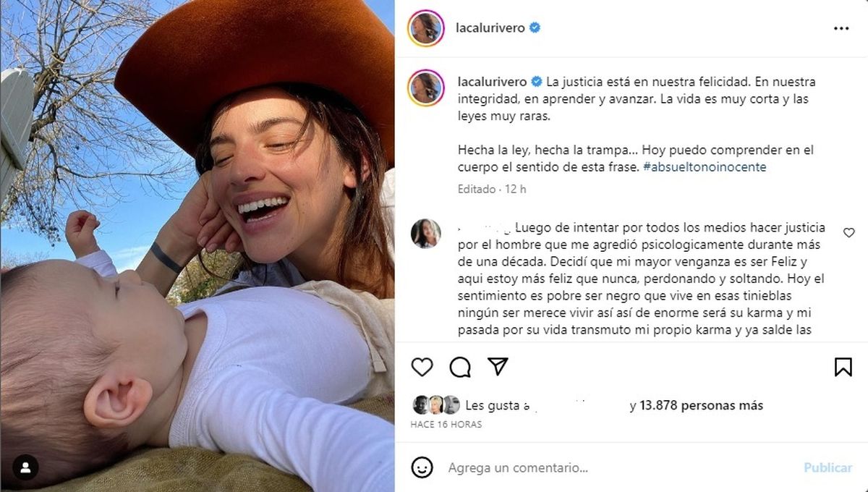Click the 'Hace 16 horas' timestamp
Viewport: 868px width, 492px height.
(446, 425)
